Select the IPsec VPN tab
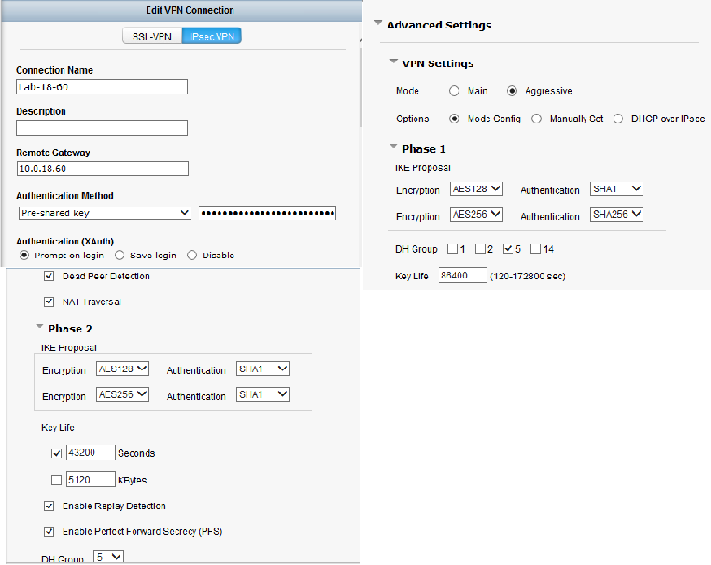711x565 pixels. [211, 36]
